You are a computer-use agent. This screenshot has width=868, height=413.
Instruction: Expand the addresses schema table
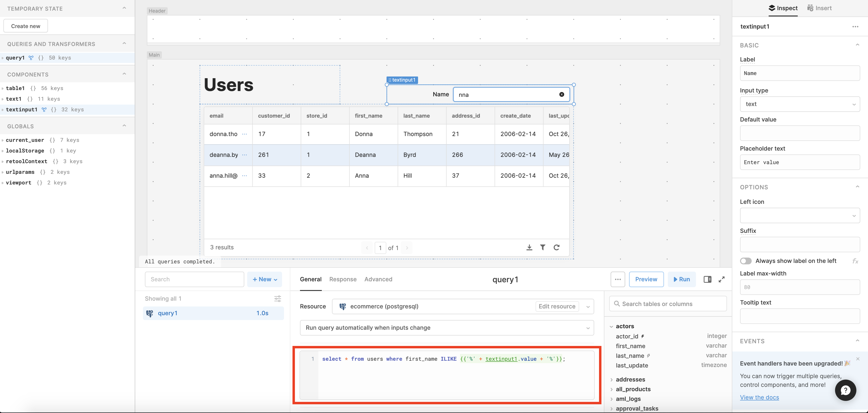point(612,380)
